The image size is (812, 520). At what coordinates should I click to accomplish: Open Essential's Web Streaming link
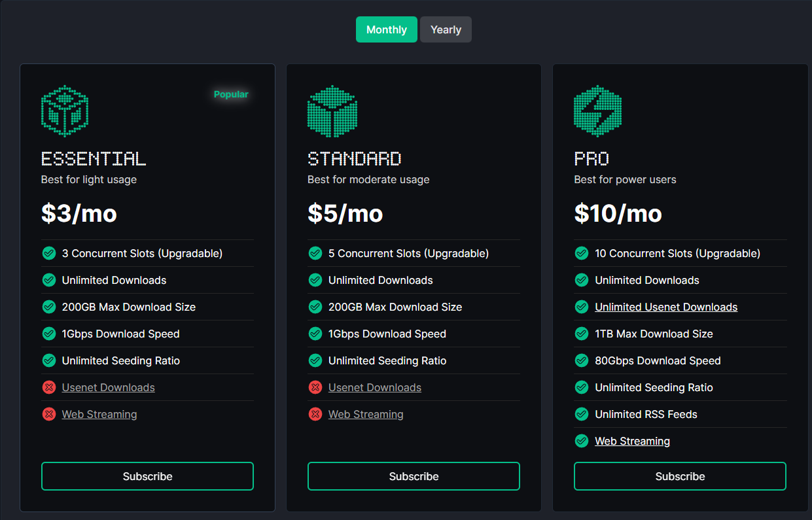[99, 414]
